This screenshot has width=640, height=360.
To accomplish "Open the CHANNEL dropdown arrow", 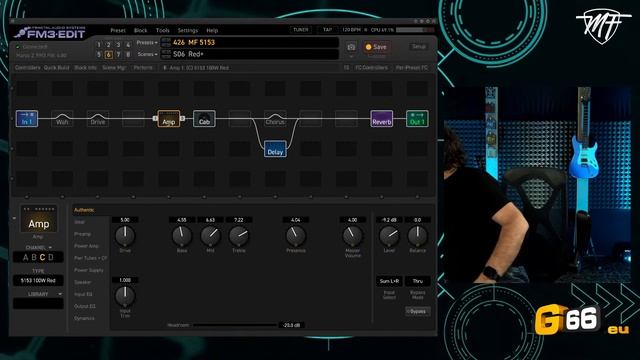I will click(50, 247).
